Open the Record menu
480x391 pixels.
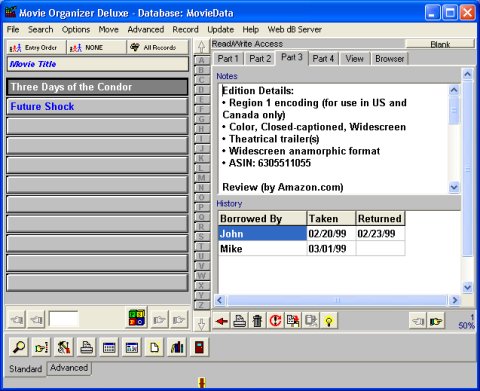[x=185, y=29]
